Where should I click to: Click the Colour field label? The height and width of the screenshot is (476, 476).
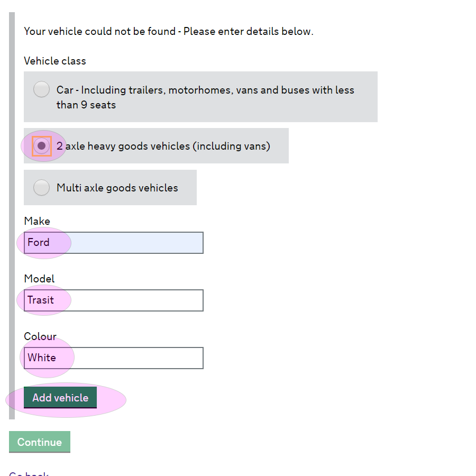[40, 336]
